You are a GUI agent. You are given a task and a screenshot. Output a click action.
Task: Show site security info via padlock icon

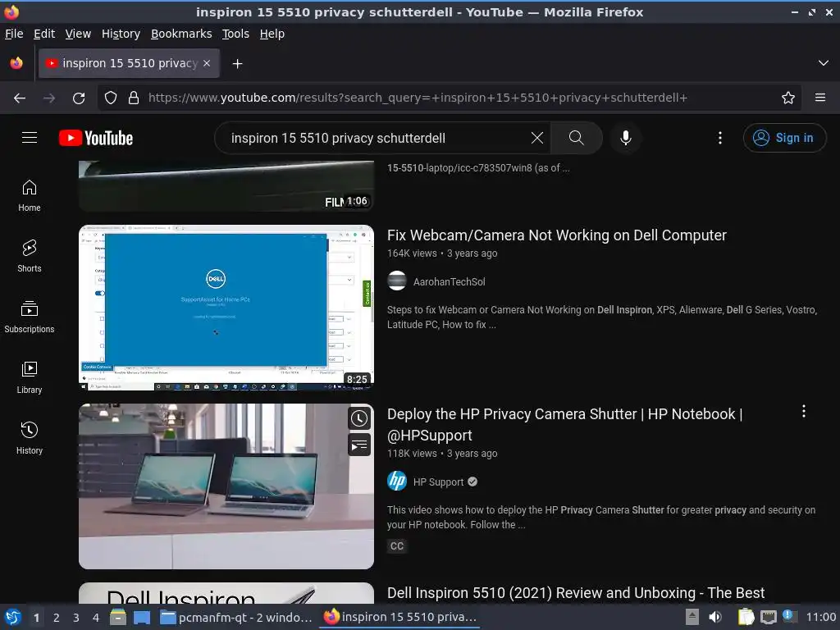(134, 98)
